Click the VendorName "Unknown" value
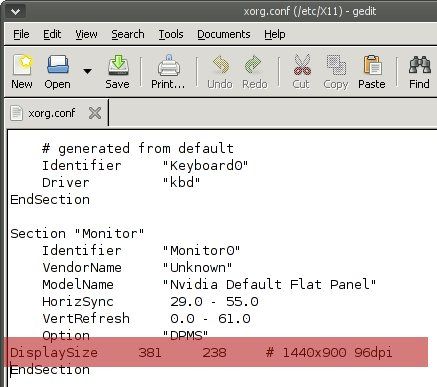437x387 pixels. click(x=197, y=267)
